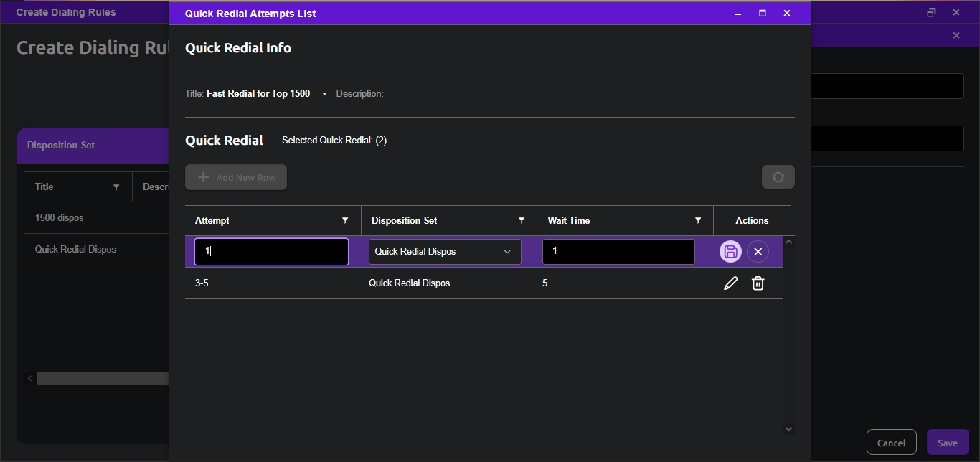The image size is (980, 462).
Task: Edit the 3-5 attempt row
Action: 730,283
